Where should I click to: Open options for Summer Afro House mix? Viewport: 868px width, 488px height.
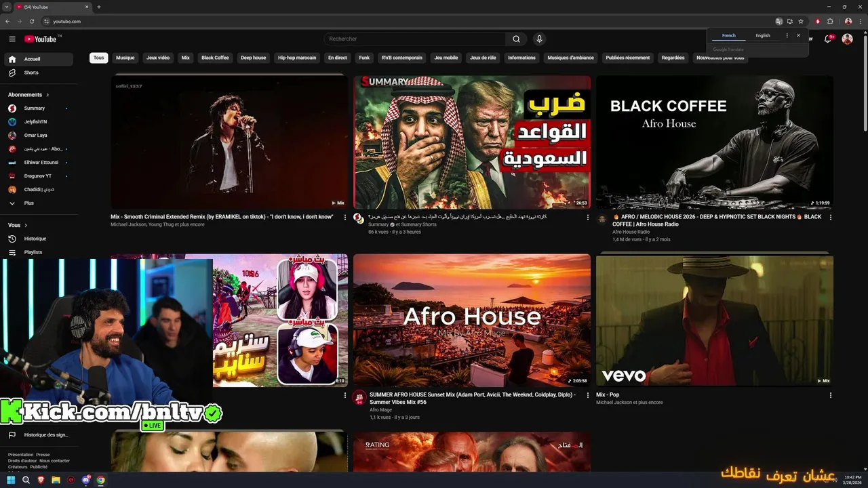point(588,395)
